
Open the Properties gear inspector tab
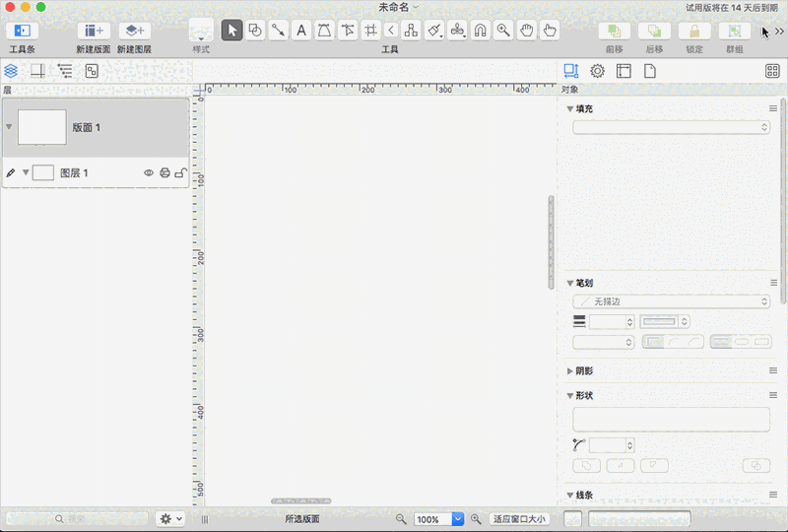click(597, 71)
